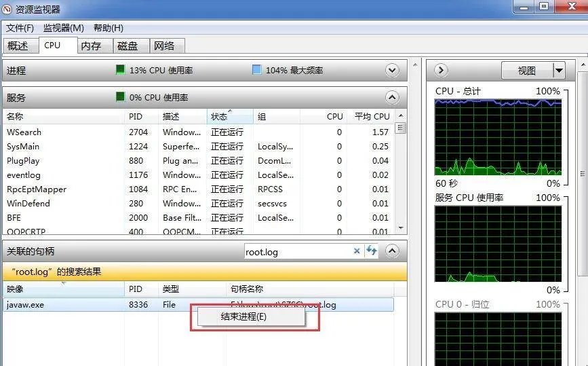Collapse the 关联的句柄 section
Viewport: 588px width, 366px height.
coord(392,251)
